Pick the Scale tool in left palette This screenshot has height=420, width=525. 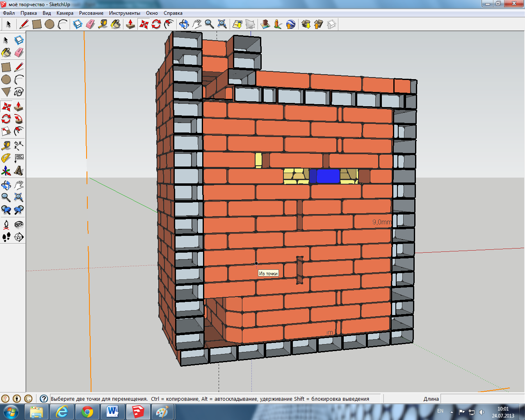[6, 131]
